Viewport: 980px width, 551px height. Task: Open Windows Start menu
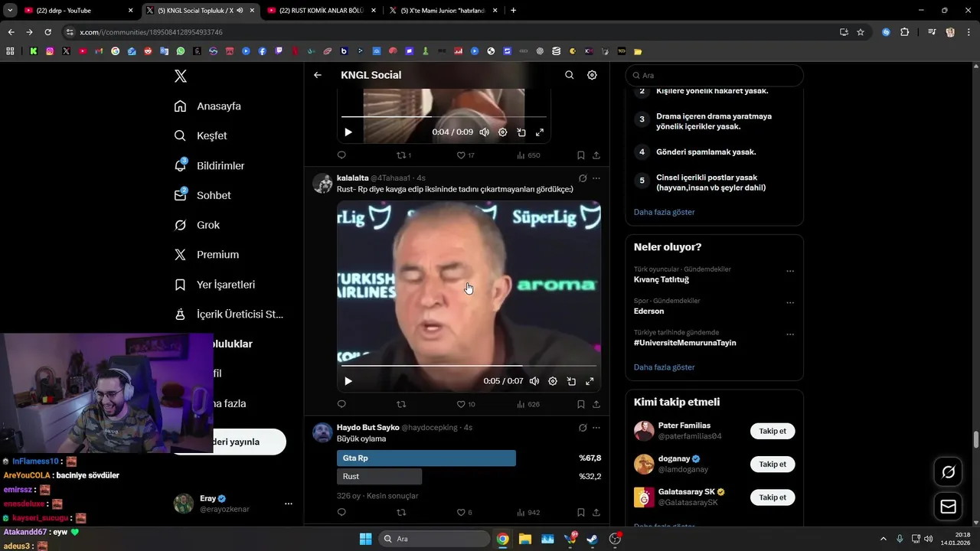click(365, 539)
